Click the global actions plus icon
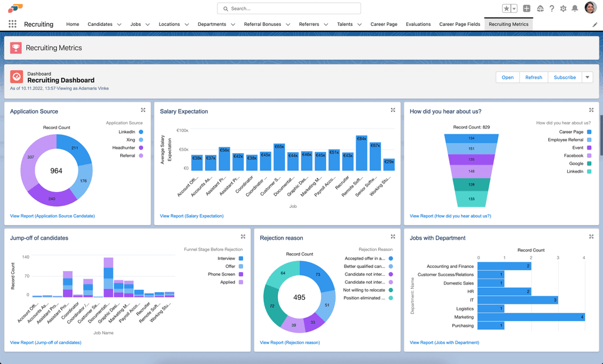This screenshot has width=603, height=364. (527, 8)
